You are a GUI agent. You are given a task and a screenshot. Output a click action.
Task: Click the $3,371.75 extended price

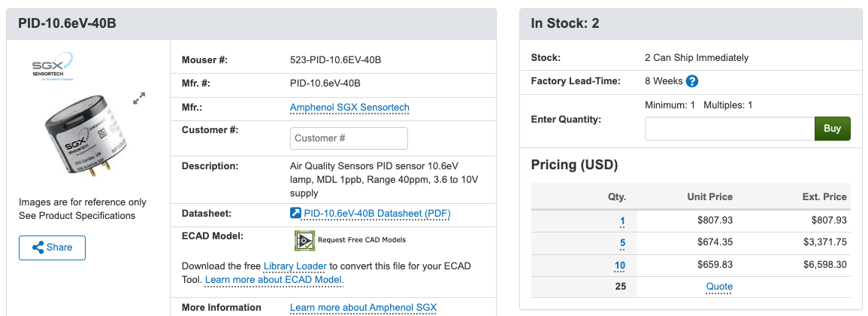click(x=825, y=242)
